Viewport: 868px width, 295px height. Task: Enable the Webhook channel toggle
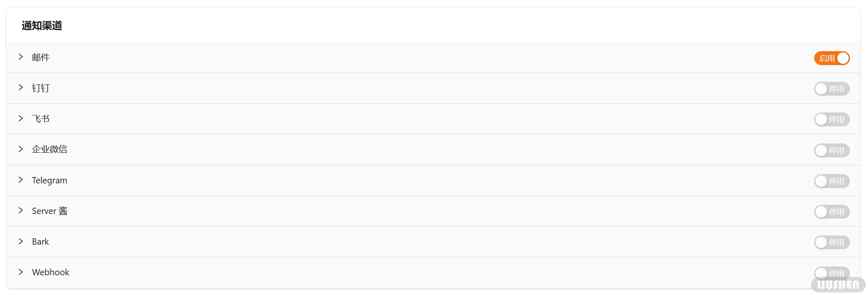pyautogui.click(x=831, y=273)
